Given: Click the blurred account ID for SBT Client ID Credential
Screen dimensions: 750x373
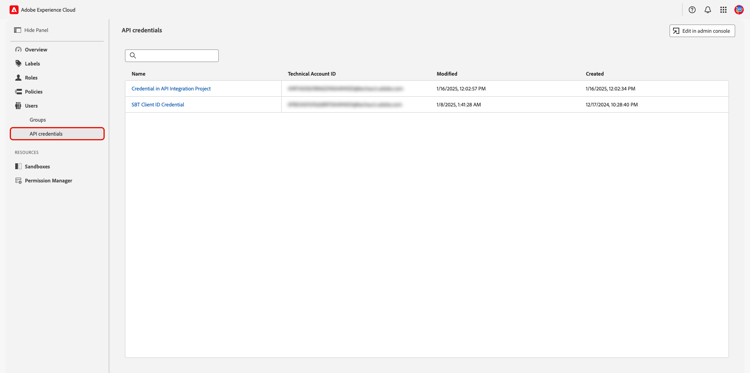Looking at the screenshot, I should 344,104.
